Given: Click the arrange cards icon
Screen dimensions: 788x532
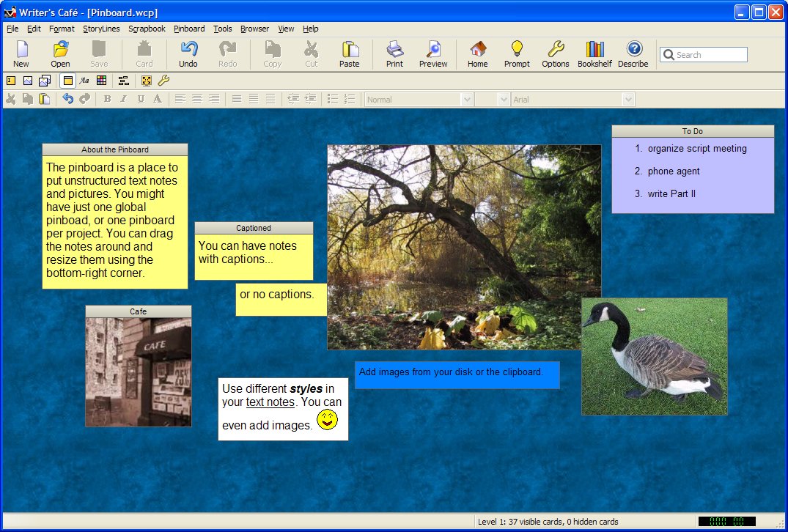Looking at the screenshot, I should pyautogui.click(x=125, y=81).
